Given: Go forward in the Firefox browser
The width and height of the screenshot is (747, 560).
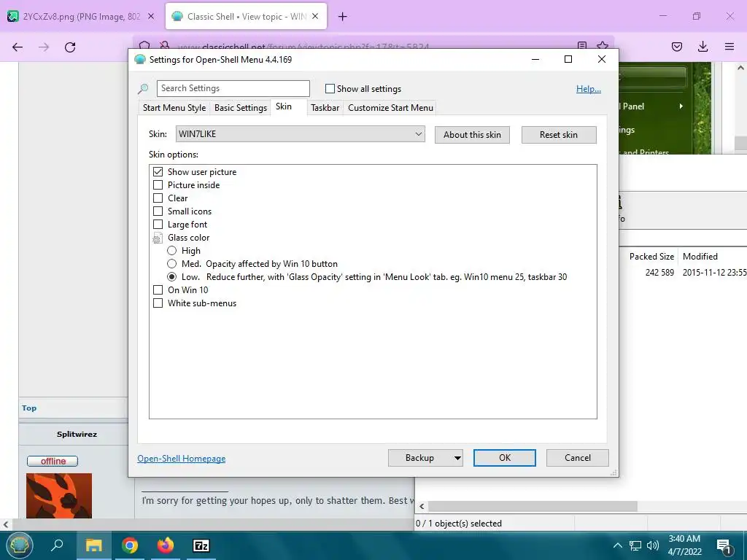Looking at the screenshot, I should [44, 47].
